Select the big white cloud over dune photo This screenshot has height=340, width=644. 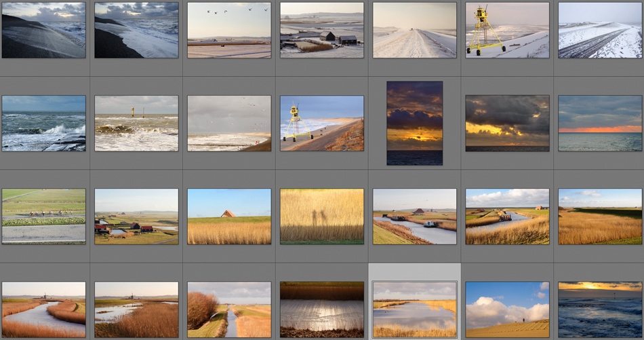point(507,309)
